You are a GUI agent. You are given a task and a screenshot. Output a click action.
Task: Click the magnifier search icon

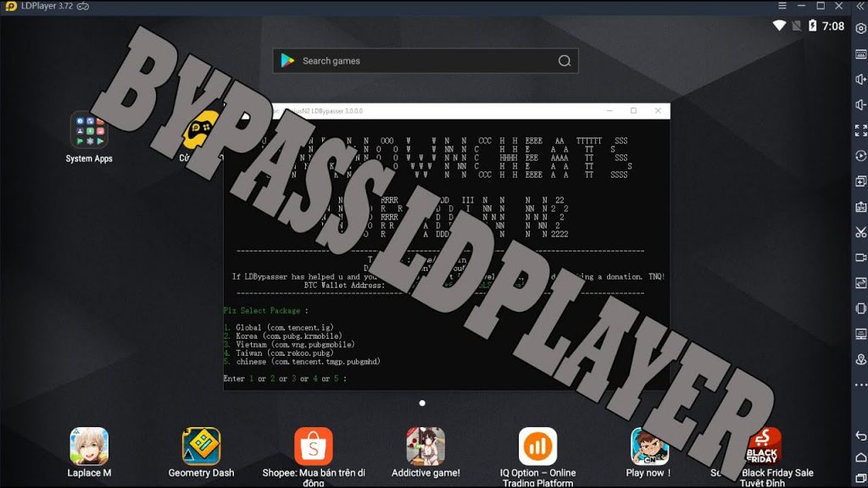click(x=564, y=61)
